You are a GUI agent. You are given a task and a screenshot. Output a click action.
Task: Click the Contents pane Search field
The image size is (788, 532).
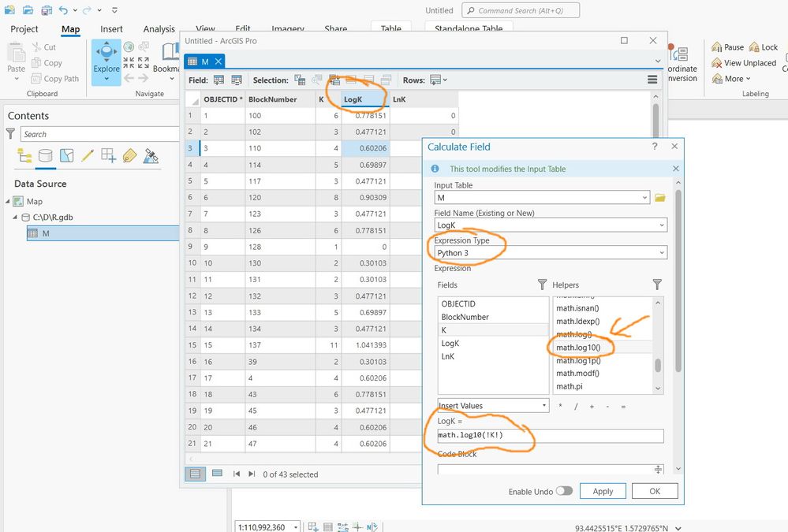pos(99,134)
